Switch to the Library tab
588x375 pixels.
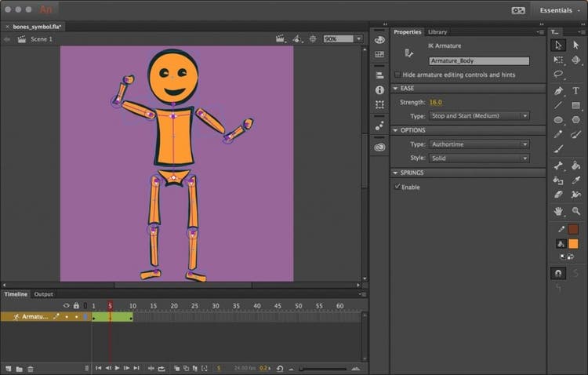(x=437, y=32)
